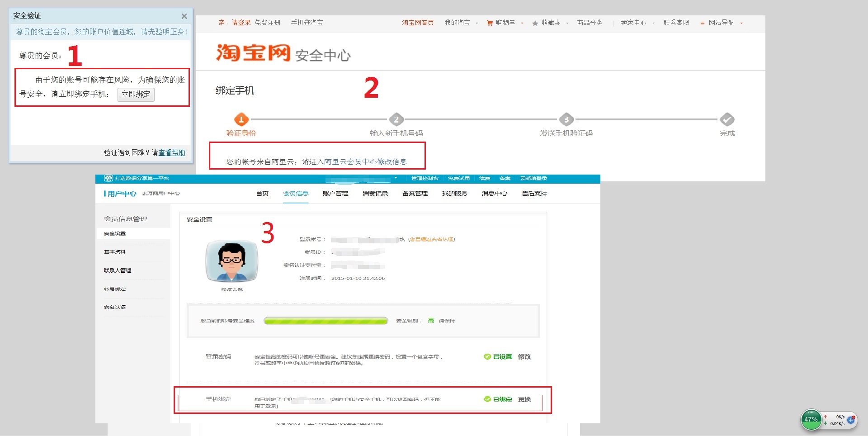Image resolution: width=868 pixels, height=436 pixels.
Task: Click the network speed monitor showing 47%
Action: [x=811, y=420]
